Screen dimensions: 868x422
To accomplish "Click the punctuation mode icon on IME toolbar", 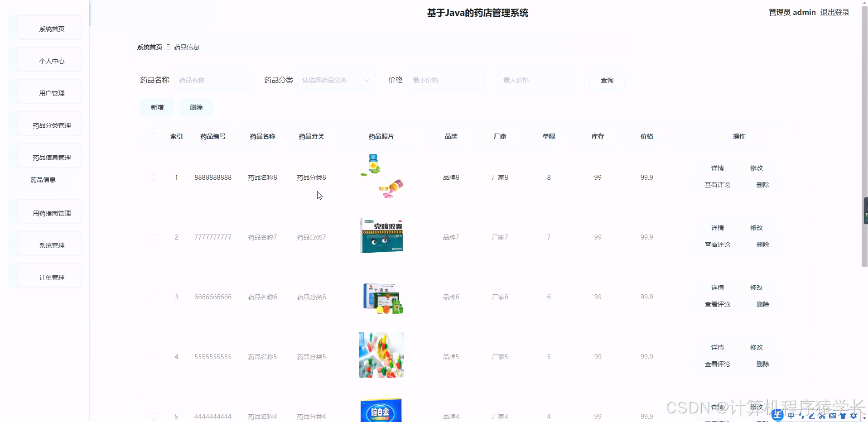I will tap(801, 415).
